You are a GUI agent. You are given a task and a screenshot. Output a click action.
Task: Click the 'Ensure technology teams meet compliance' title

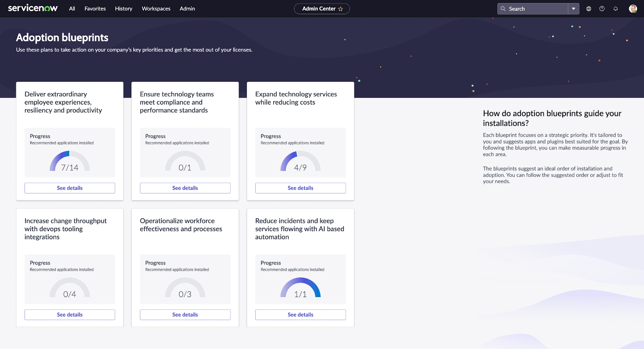click(177, 102)
